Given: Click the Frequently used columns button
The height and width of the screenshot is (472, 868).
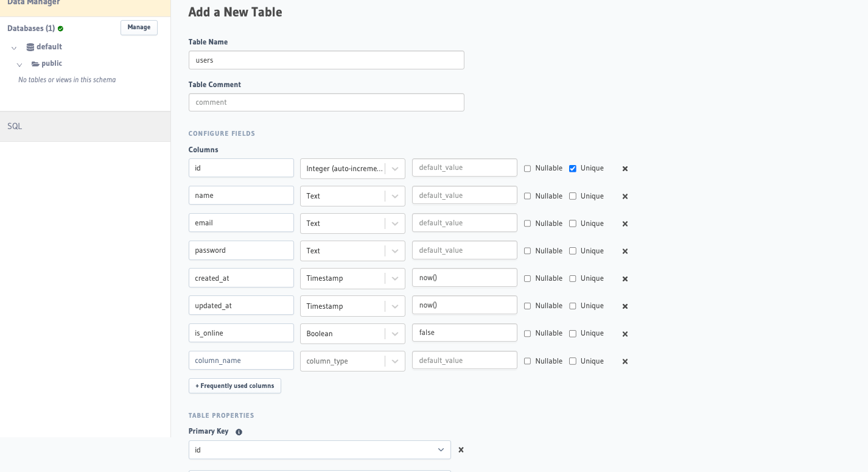Looking at the screenshot, I should (234, 386).
